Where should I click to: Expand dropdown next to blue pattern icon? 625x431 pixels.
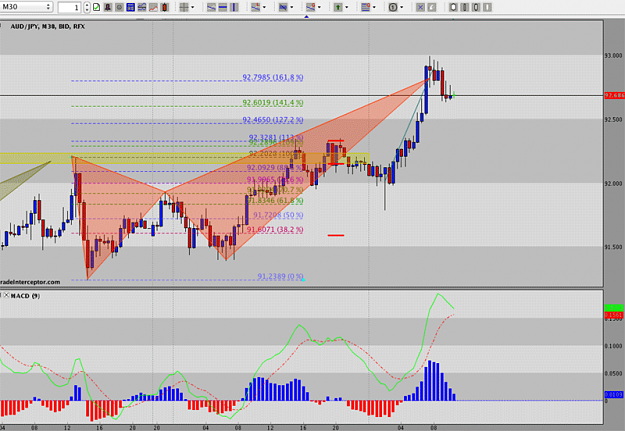click(291, 7)
